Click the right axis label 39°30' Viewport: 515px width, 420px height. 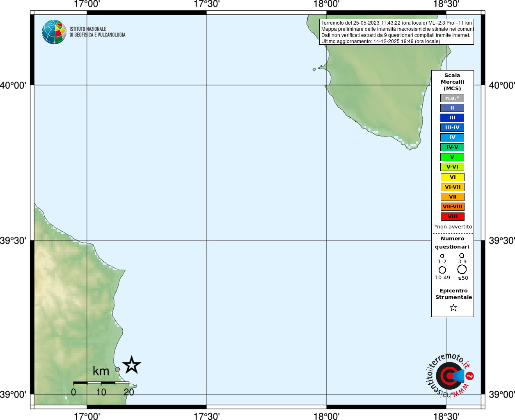click(x=502, y=240)
